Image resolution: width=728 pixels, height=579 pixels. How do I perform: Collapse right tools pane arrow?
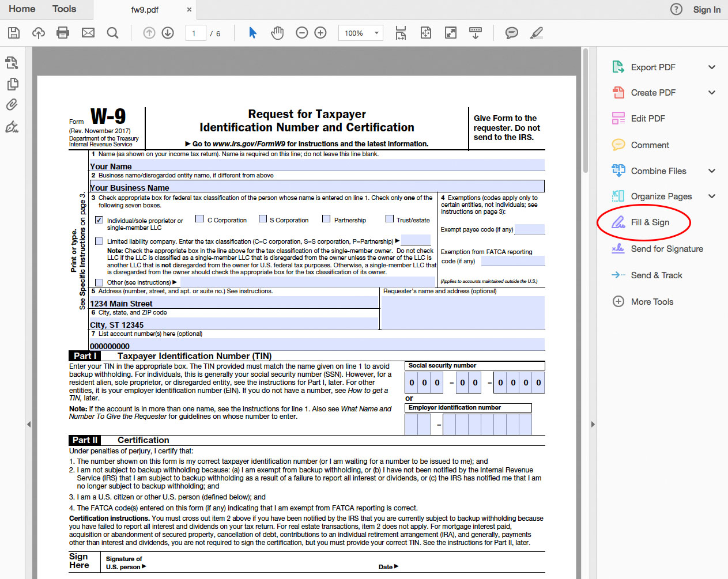click(593, 424)
